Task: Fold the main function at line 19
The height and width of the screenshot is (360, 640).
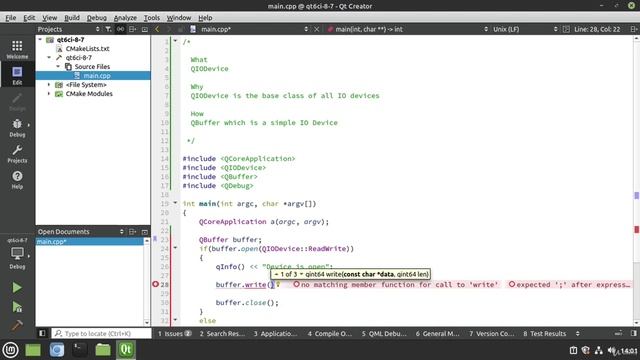Action: pos(175,202)
